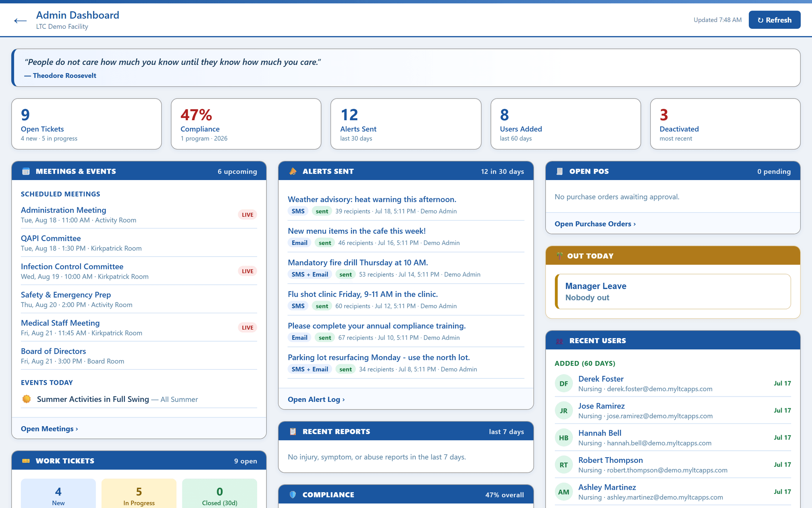Click the Refresh button

pyautogui.click(x=775, y=20)
